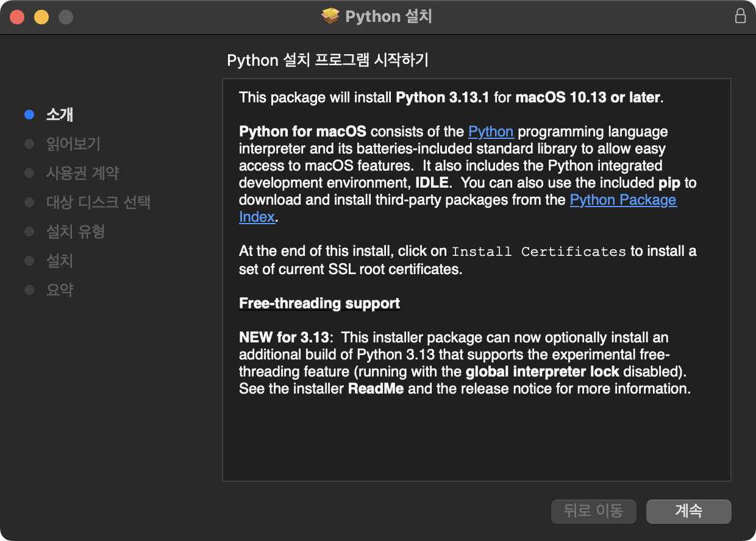Click the heading Python 설치 프로그램 시작하기

[327, 60]
